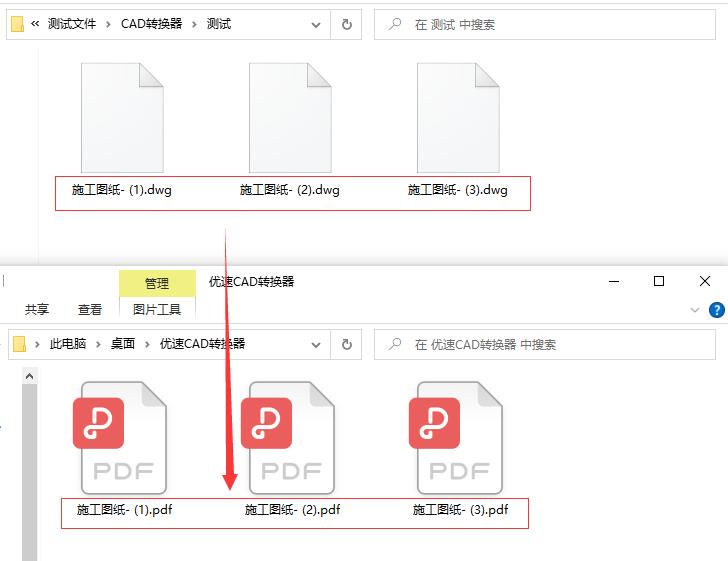Viewport: 728px width, 561px height.
Task: Open the 共享 ribbon tab
Action: [x=37, y=309]
